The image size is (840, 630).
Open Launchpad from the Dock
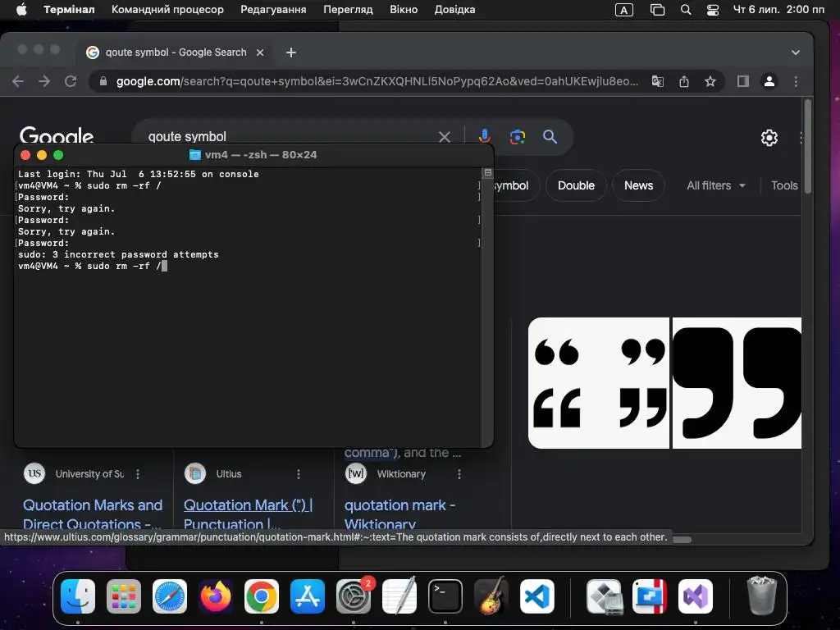click(124, 596)
